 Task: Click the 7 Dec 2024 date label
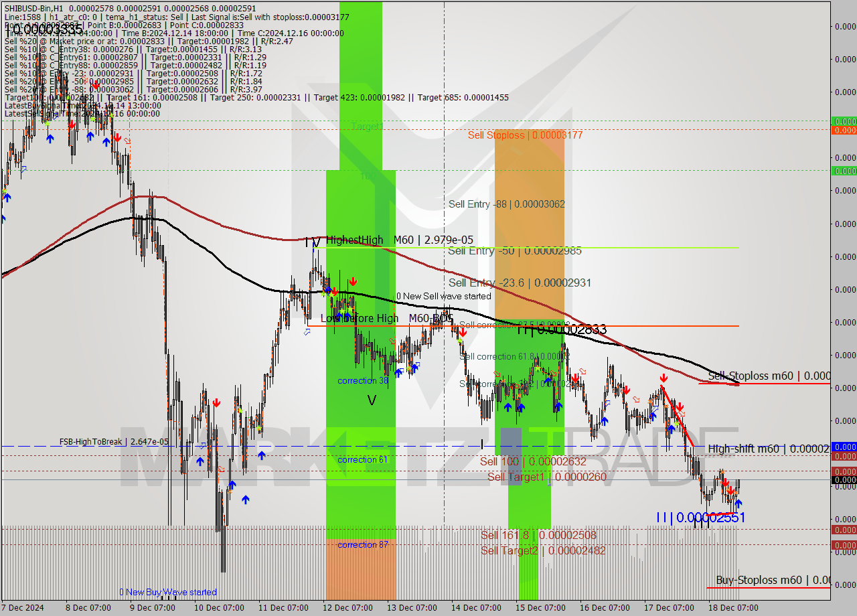click(24, 608)
